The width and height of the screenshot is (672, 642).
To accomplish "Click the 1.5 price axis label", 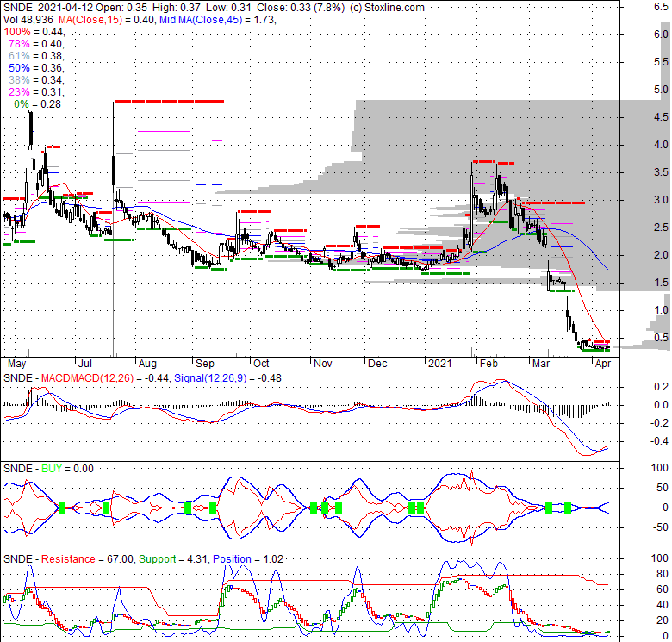I will (x=661, y=283).
